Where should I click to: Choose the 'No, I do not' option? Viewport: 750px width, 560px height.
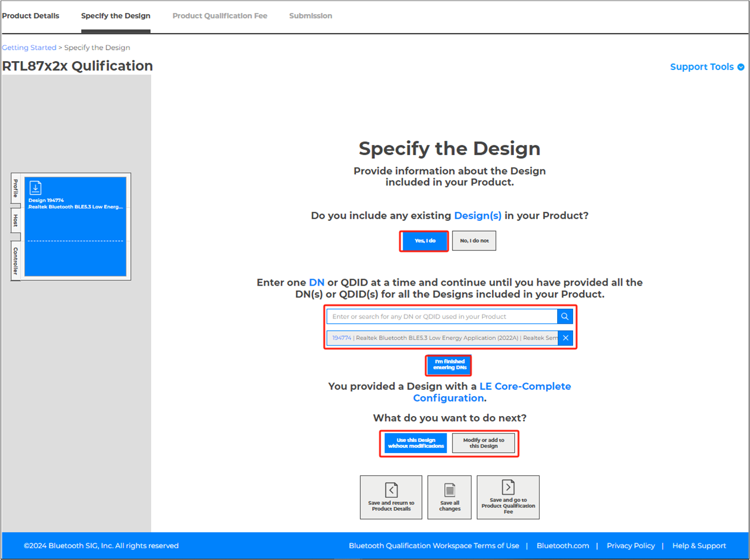click(x=474, y=241)
